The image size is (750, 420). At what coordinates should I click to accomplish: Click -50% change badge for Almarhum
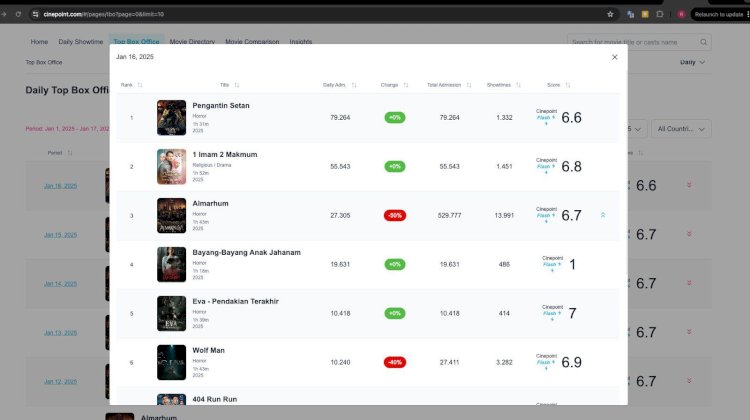[x=395, y=216]
